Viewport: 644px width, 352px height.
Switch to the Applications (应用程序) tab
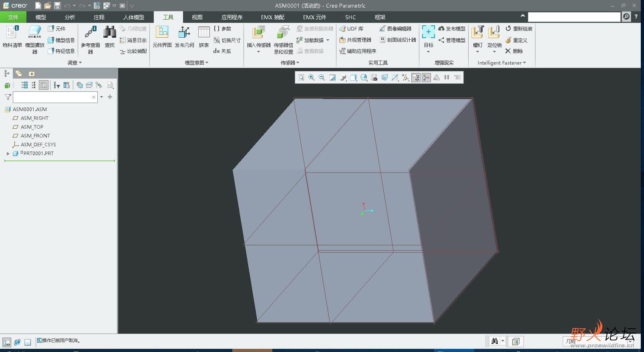232,17
